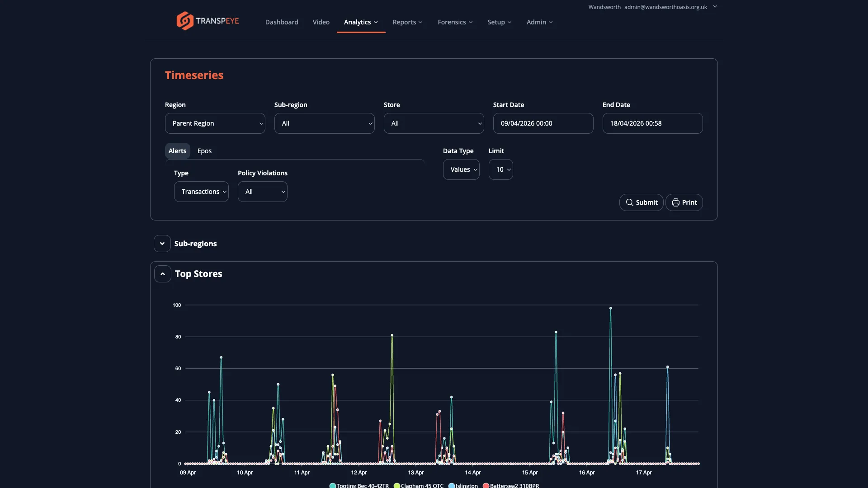Open the Reports menu

tap(407, 22)
